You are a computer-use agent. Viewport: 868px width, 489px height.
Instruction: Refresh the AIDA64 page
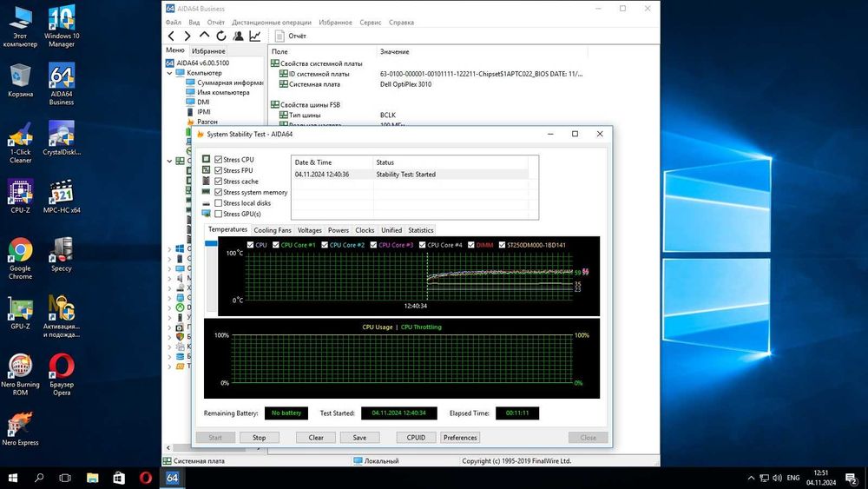tap(220, 36)
